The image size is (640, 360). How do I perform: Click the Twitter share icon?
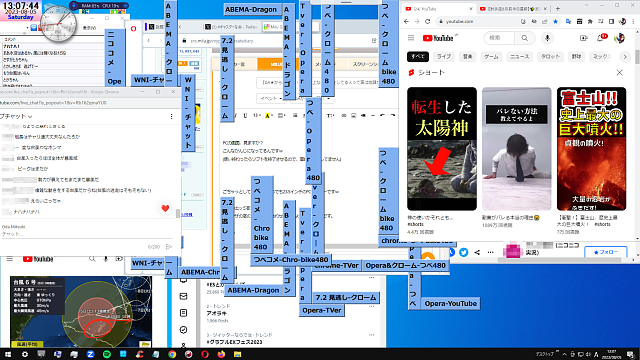464,252
